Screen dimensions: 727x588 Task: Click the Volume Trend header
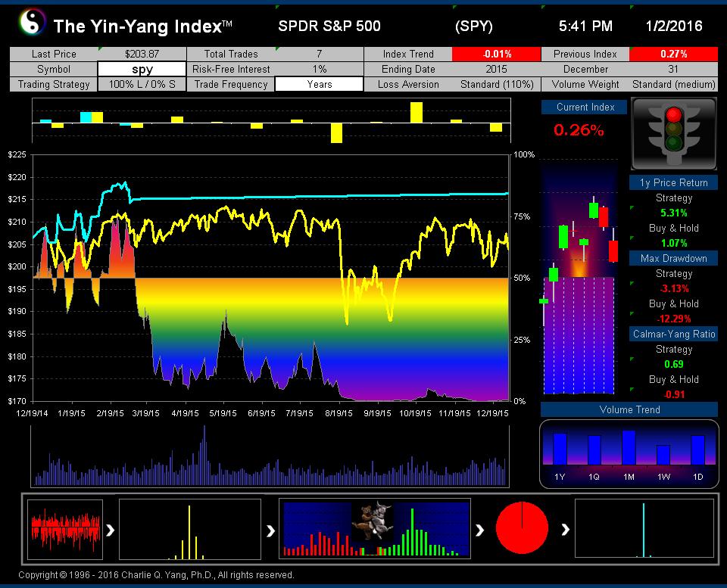[x=629, y=409]
